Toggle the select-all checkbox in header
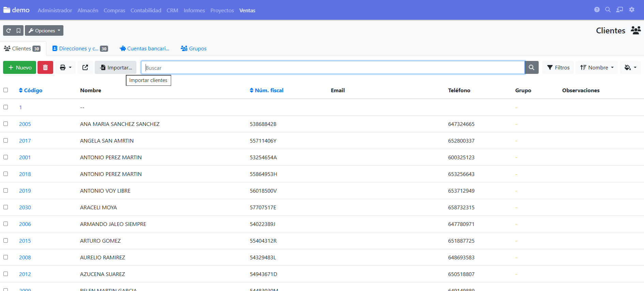 [6, 90]
